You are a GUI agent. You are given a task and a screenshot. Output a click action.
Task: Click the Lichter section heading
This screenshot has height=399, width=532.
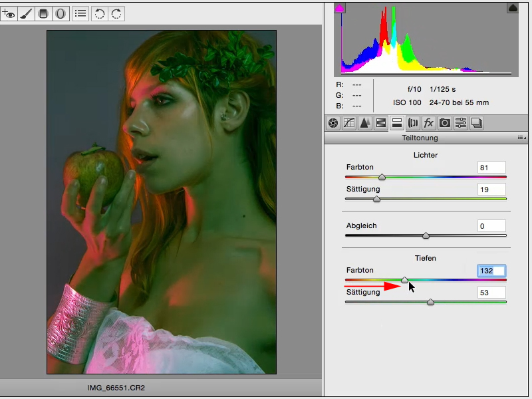pyautogui.click(x=426, y=155)
